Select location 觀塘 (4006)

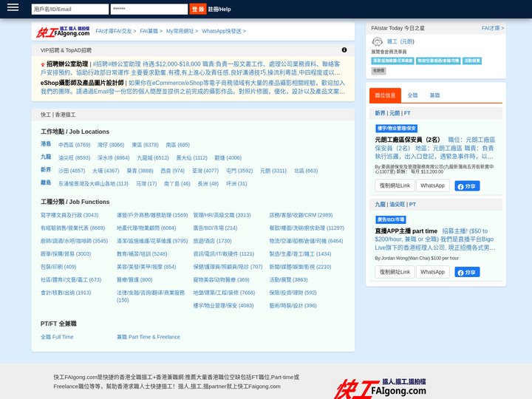228,158
